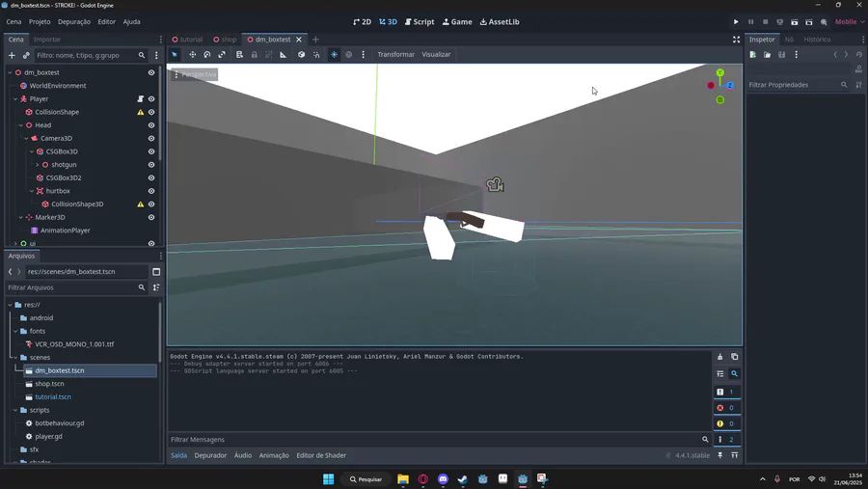Click the Mobile renderer dropdown
The width and height of the screenshot is (868, 489).
849,21
